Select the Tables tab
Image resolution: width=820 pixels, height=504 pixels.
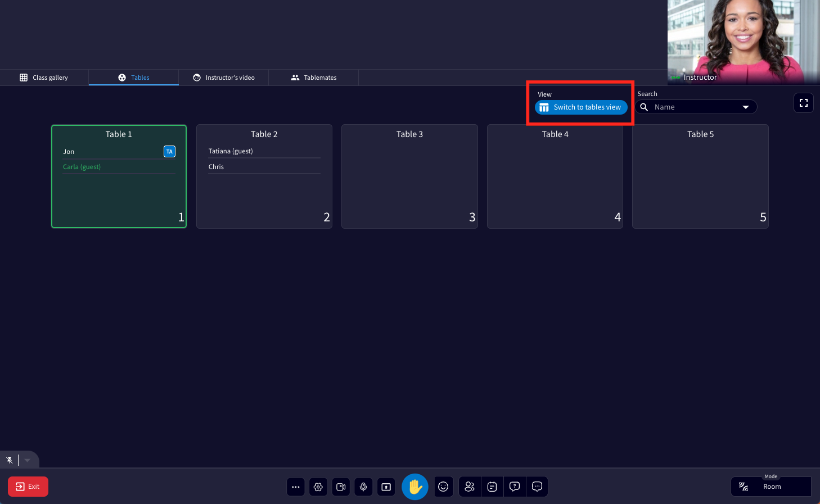coord(134,78)
